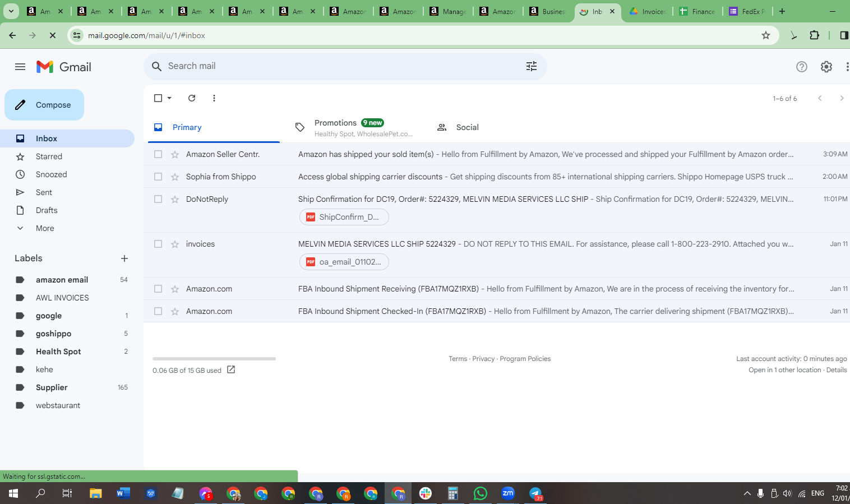Star the FBA Inbound Shipment Receiving email

coord(175,289)
